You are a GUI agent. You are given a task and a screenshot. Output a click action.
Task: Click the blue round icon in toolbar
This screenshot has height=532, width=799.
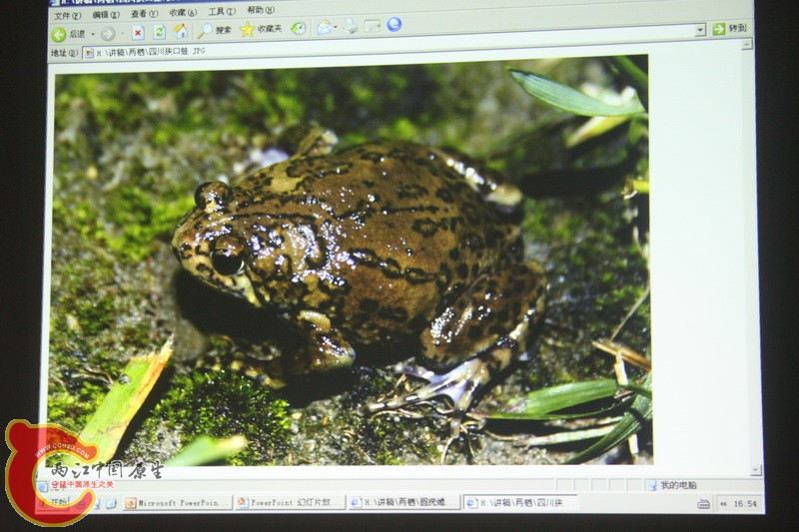point(395,24)
